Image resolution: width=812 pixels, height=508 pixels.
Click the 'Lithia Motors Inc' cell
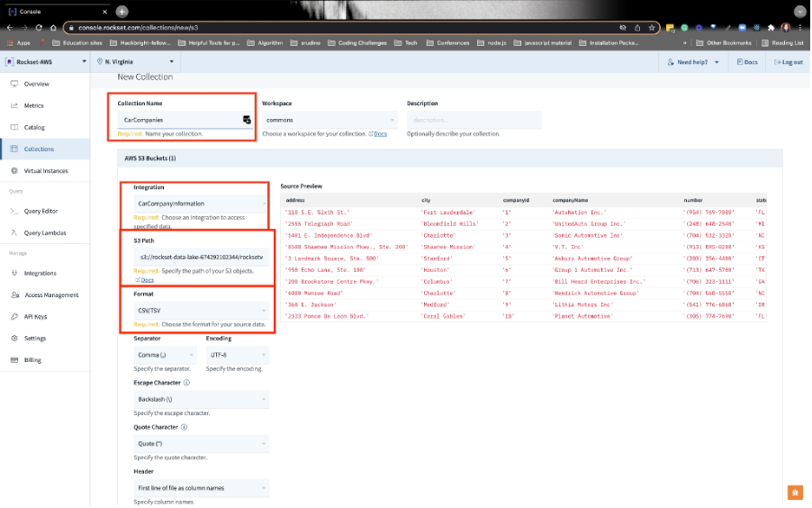click(x=582, y=304)
